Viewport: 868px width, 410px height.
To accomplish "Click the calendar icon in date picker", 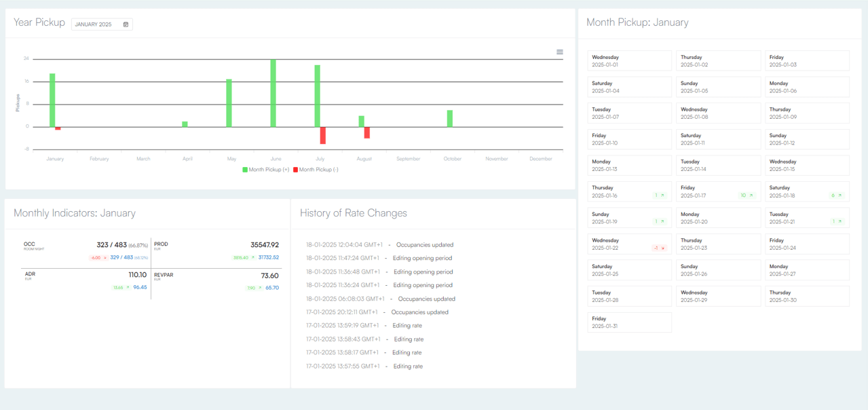I will [126, 24].
